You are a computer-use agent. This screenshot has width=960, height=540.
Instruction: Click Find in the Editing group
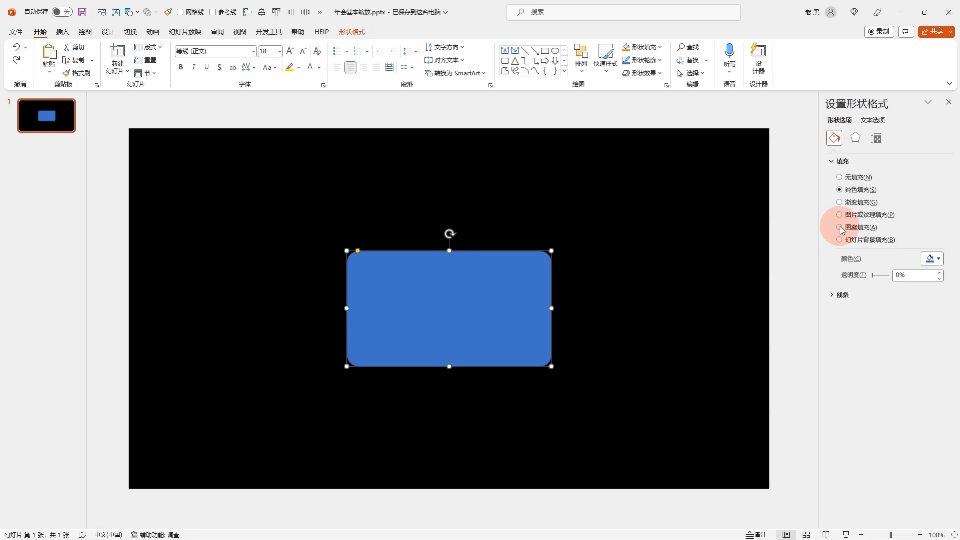point(688,47)
